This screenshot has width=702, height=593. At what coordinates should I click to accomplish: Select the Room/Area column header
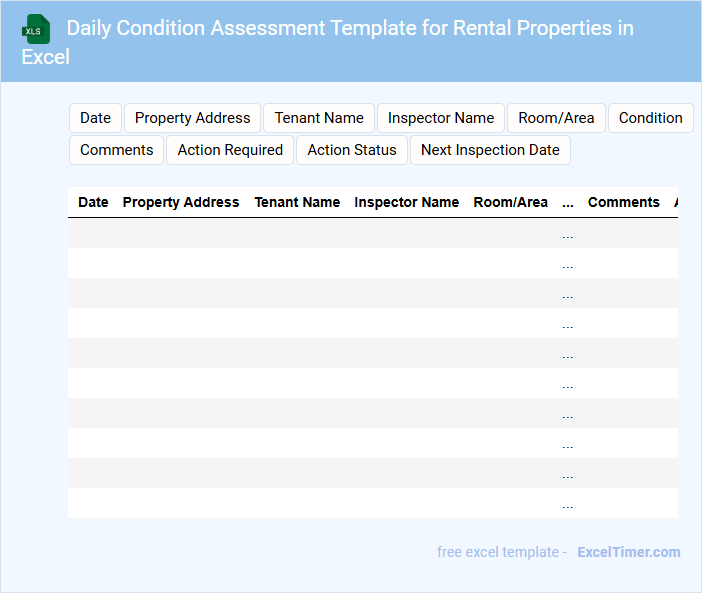pyautogui.click(x=510, y=202)
